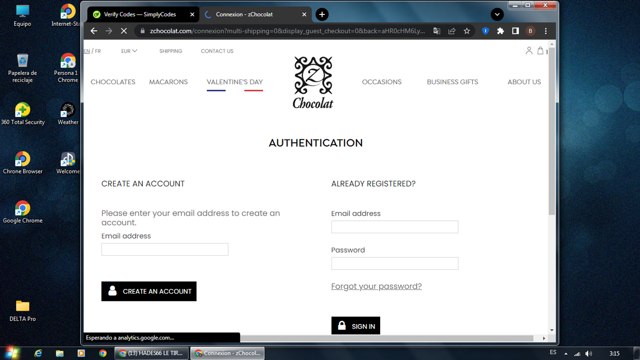This screenshot has width=640, height=360.
Task: Open the file explorer taskbar icon
Action: [x=60, y=353]
